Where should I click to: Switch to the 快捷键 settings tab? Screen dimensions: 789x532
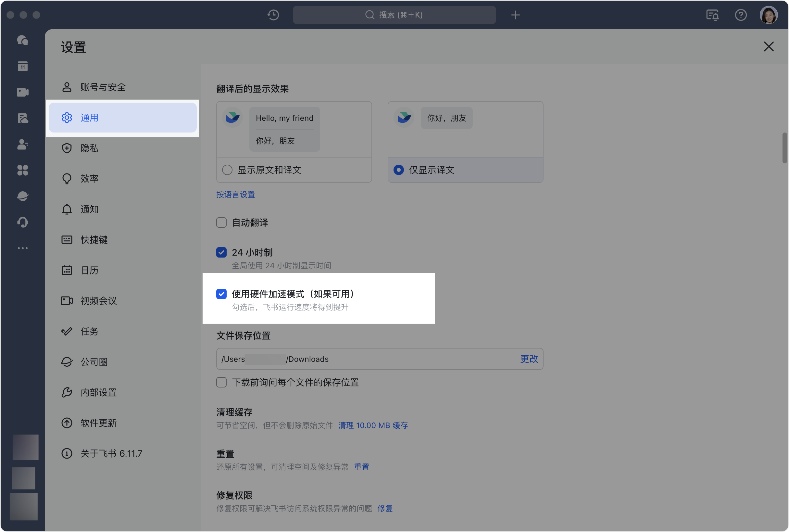click(x=94, y=240)
